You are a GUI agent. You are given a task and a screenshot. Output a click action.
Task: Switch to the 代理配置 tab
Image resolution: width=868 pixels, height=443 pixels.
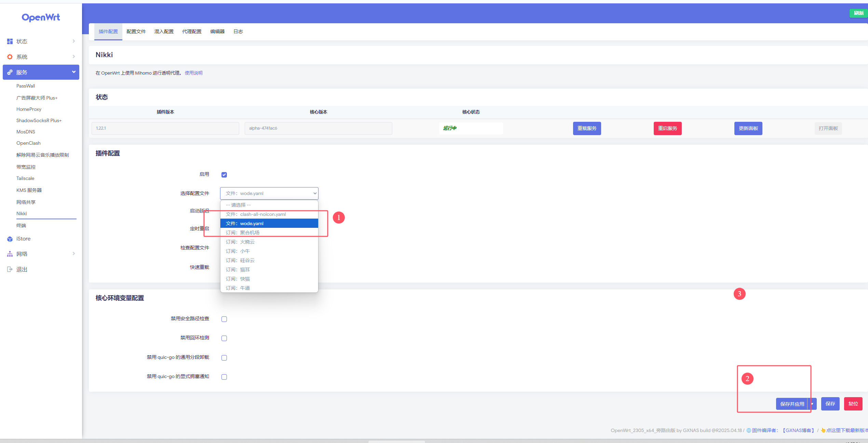tap(192, 31)
